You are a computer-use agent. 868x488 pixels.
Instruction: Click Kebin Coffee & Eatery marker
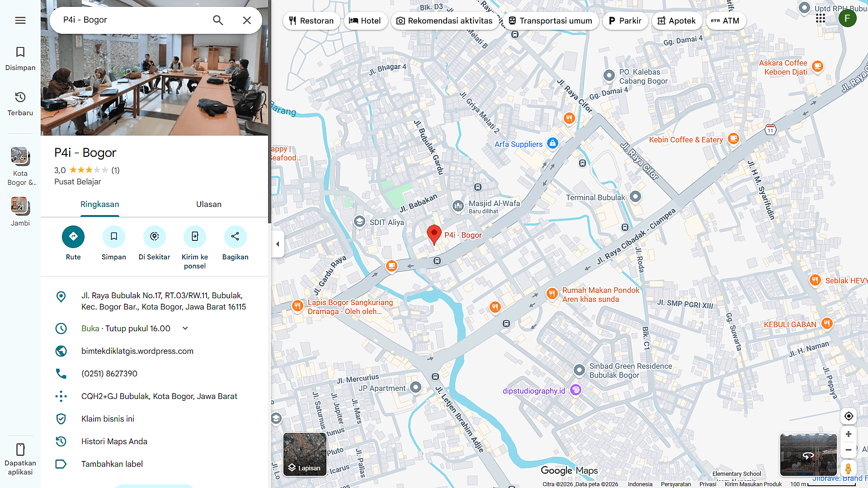click(733, 139)
